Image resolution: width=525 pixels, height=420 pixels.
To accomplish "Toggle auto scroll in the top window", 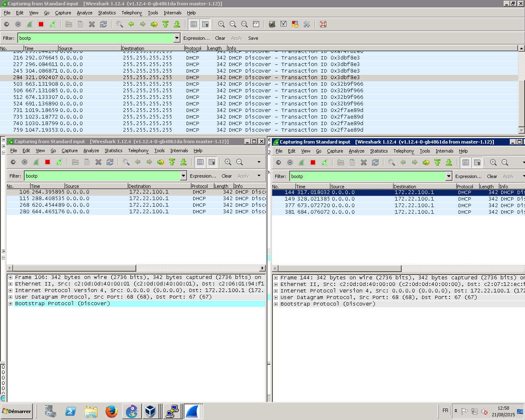I will point(205,24).
